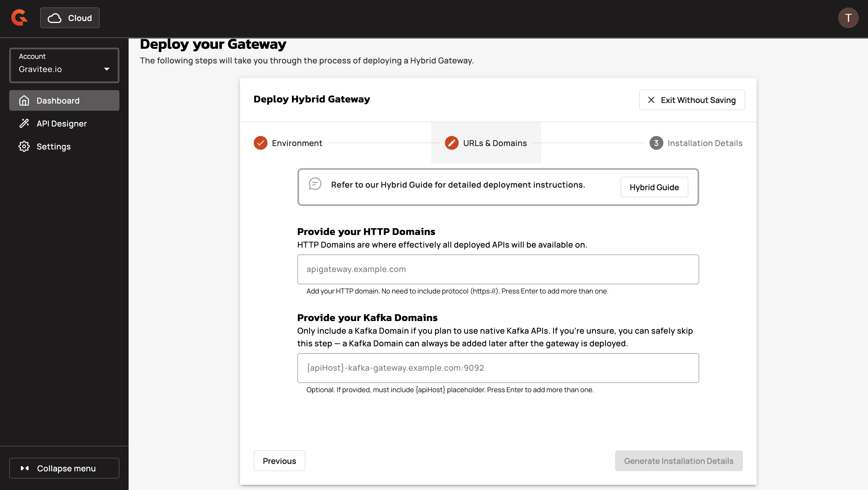Click the Dashboard home icon

(x=24, y=100)
